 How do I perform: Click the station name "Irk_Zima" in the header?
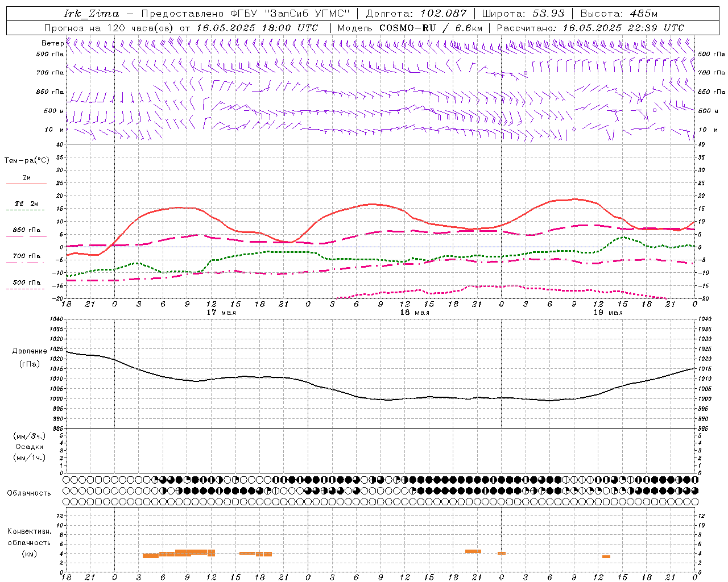pos(91,14)
